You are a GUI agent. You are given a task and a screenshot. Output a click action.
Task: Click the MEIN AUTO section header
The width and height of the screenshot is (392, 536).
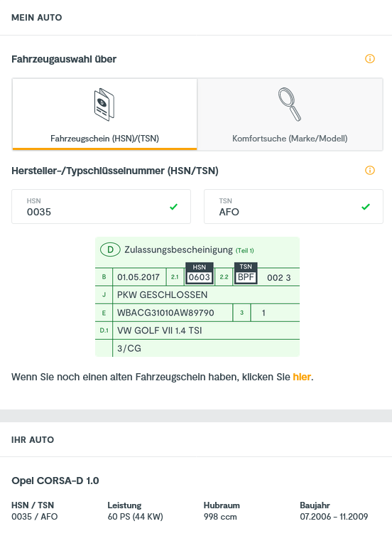click(37, 18)
